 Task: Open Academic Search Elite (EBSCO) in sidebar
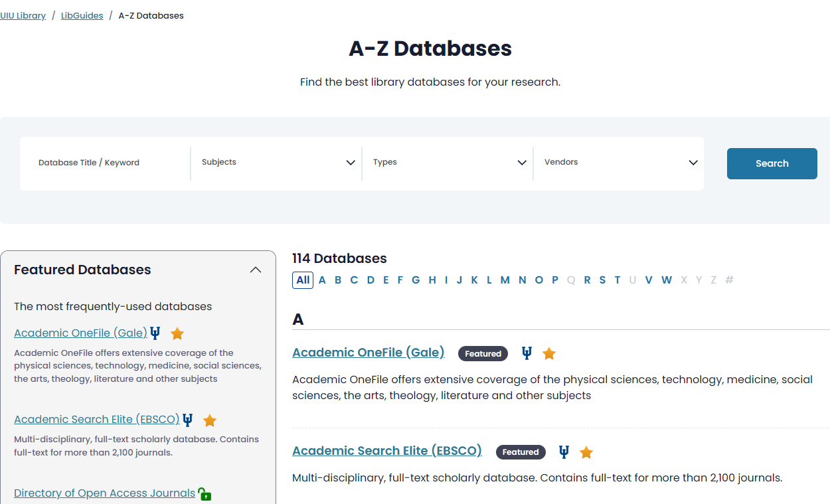pyautogui.click(x=97, y=420)
